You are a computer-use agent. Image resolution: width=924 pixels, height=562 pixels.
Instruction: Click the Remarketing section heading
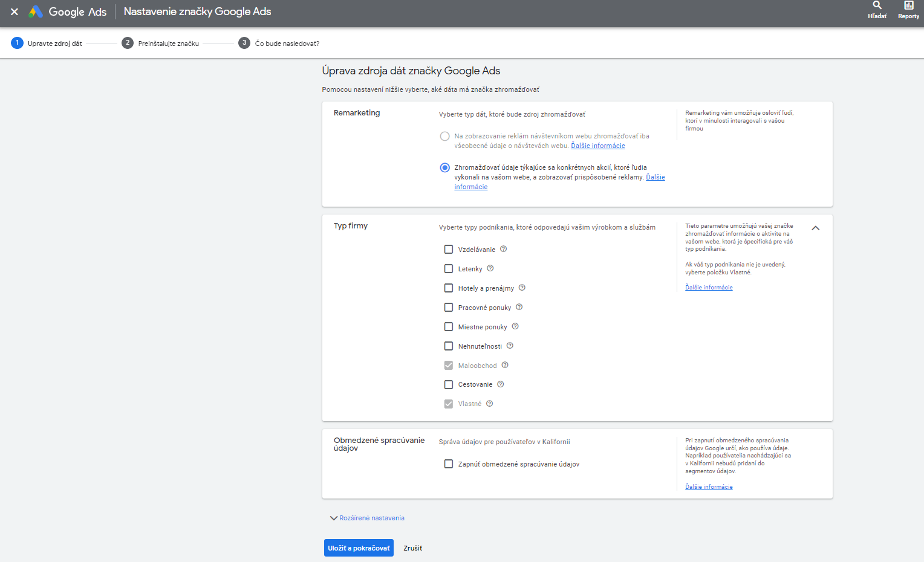[357, 113]
